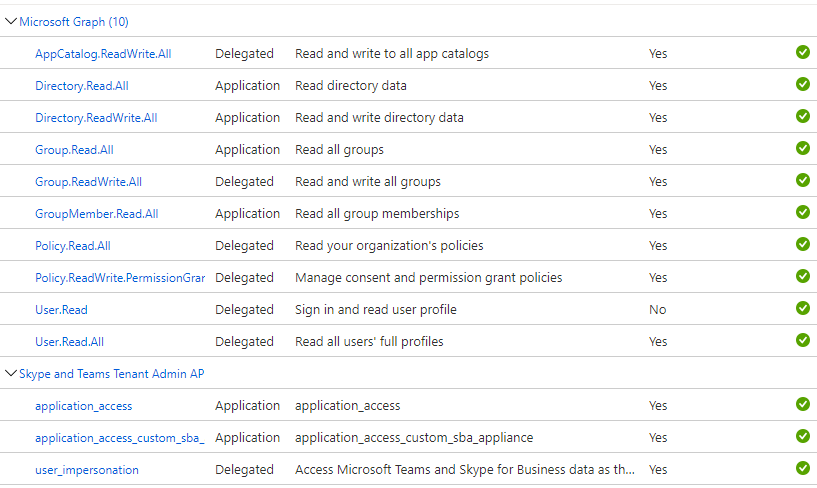This screenshot has width=817, height=488.
Task: Open the User.Read.All permission
Action: click(69, 342)
